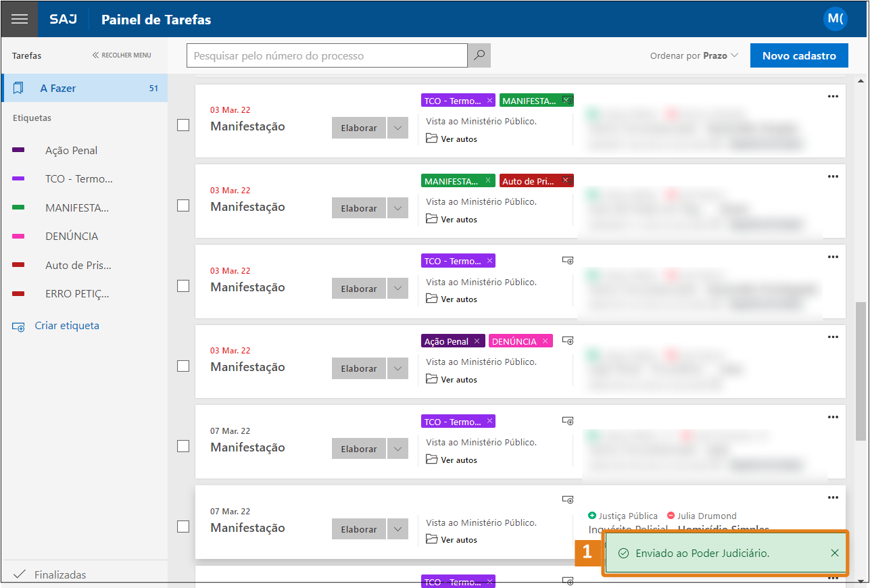
Task: Filter by the pink DENÚNCIA label
Action: pos(72,237)
